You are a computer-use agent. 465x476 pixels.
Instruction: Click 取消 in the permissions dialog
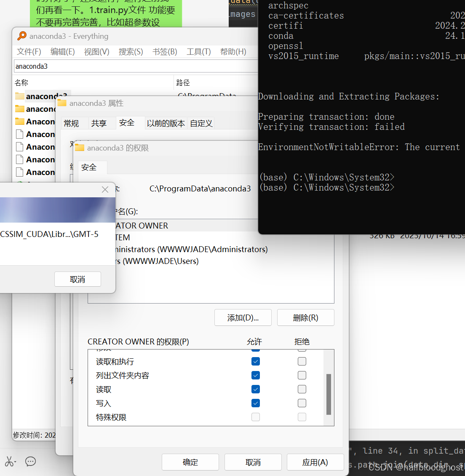click(253, 462)
